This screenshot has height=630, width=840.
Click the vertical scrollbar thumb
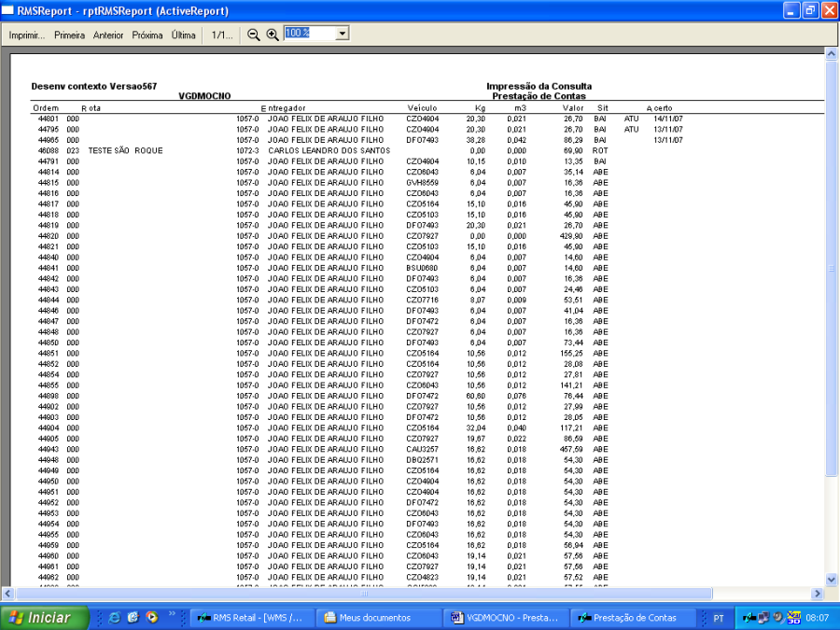831,268
